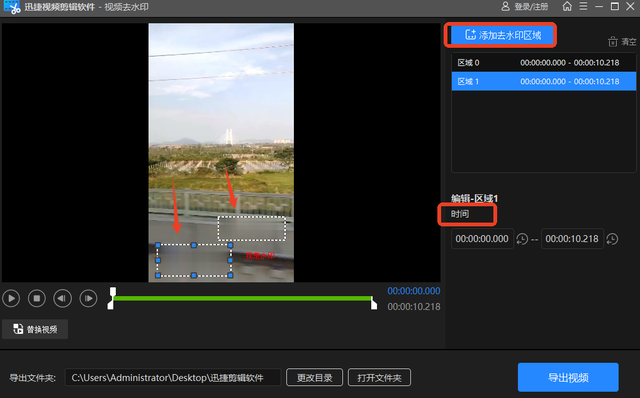Click 替换视频 button
This screenshot has width=640, height=398.
pyautogui.click(x=35, y=329)
